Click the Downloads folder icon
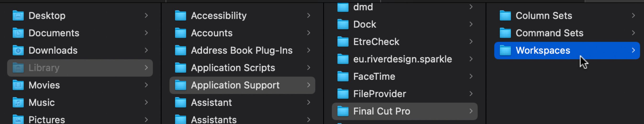The height and width of the screenshot is (124, 644). click(18, 51)
